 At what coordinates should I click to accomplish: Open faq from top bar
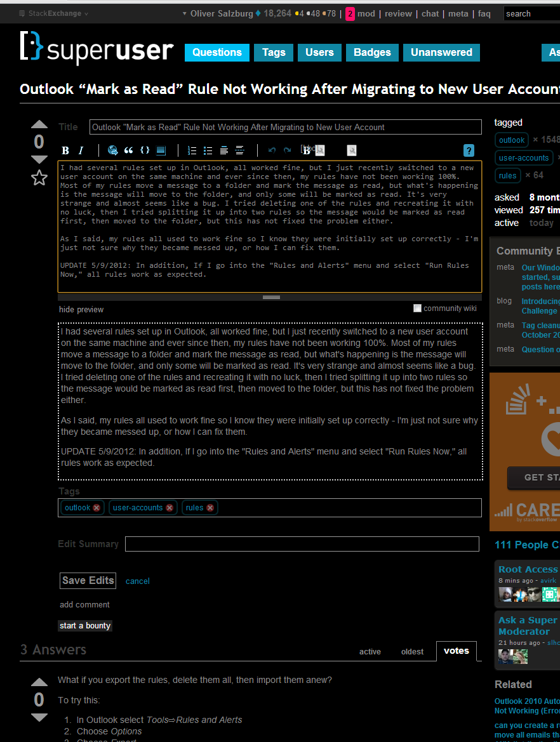tap(484, 14)
